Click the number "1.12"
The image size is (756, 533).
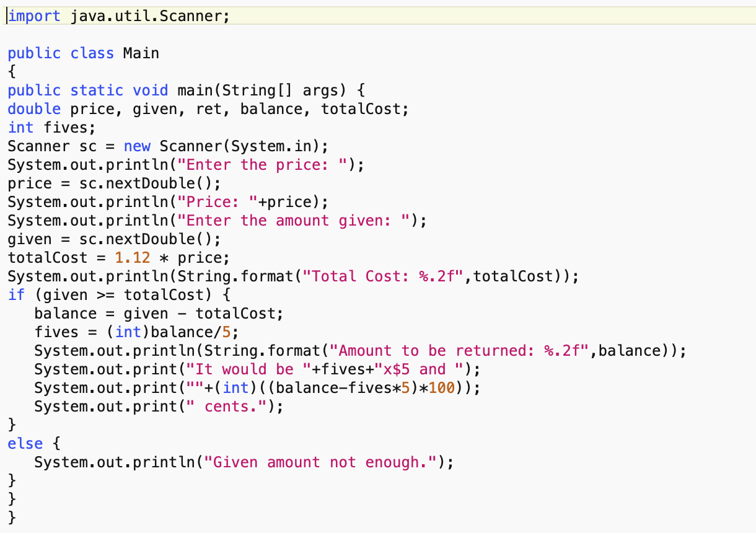(133, 258)
